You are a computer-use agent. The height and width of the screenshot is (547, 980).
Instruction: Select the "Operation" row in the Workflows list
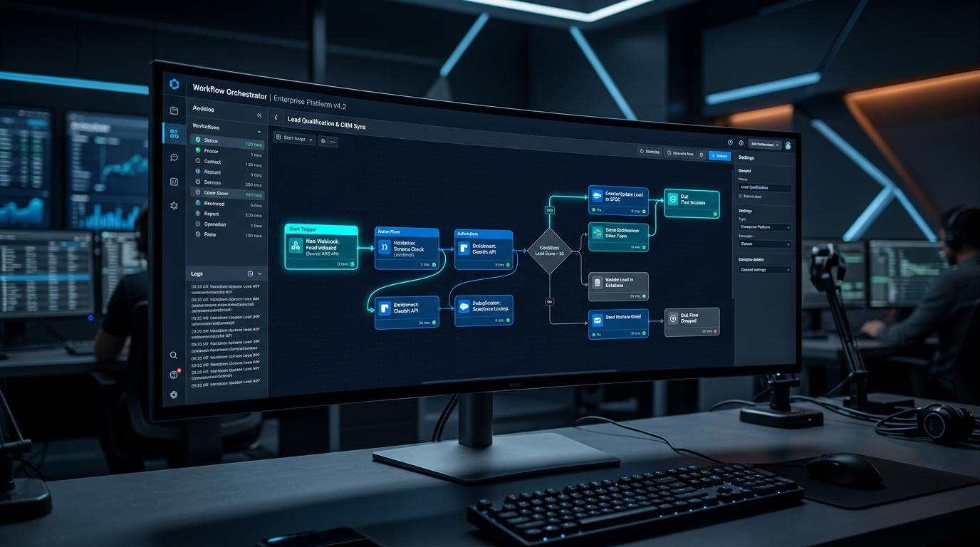tap(229, 224)
